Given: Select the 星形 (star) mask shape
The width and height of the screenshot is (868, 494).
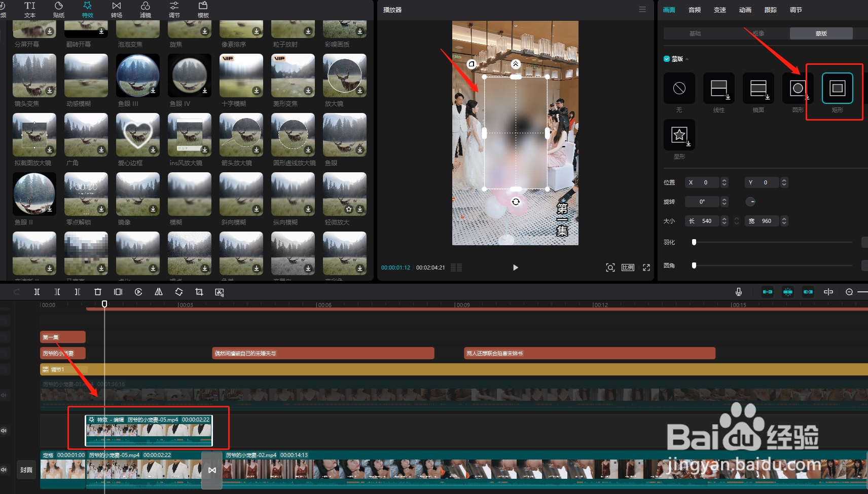Looking at the screenshot, I should 679,135.
